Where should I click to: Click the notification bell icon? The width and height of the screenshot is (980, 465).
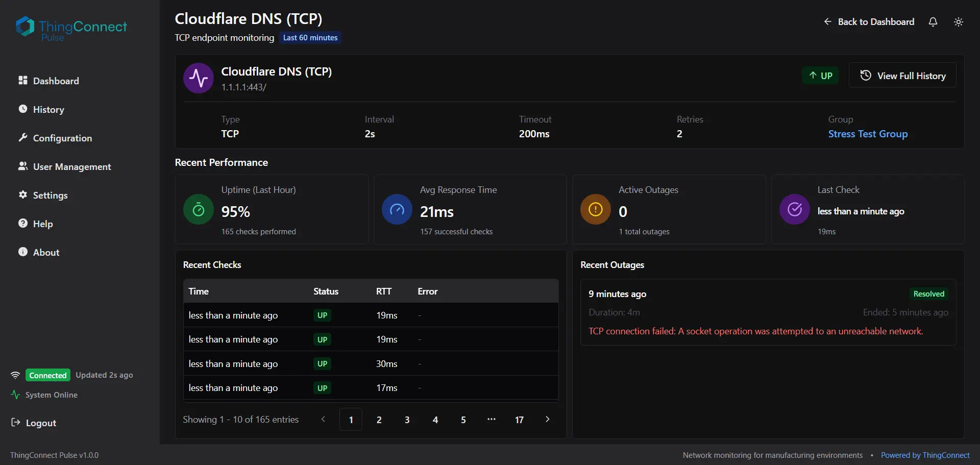tap(933, 22)
